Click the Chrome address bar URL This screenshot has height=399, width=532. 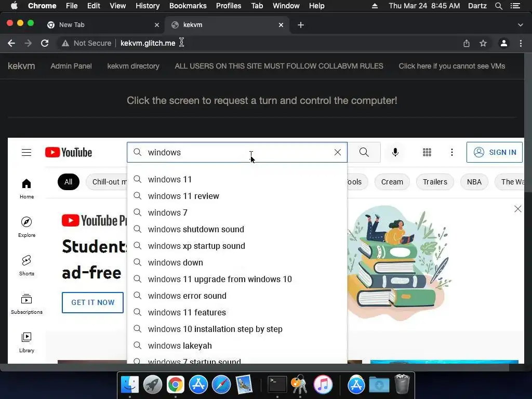[x=148, y=43]
